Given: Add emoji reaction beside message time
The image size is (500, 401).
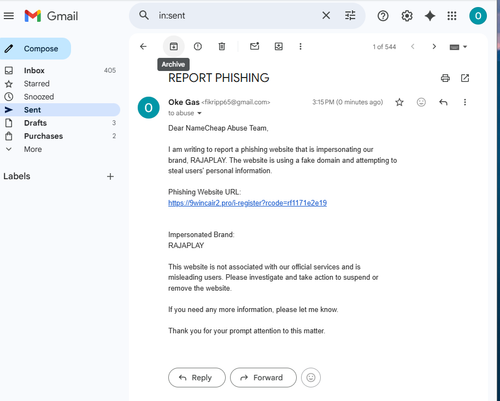Looking at the screenshot, I should click(421, 102).
